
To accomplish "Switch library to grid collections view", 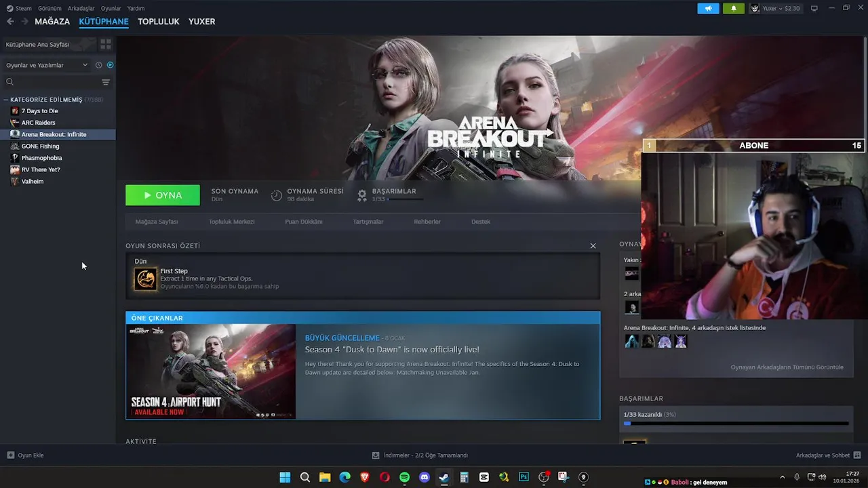I will coord(106,44).
